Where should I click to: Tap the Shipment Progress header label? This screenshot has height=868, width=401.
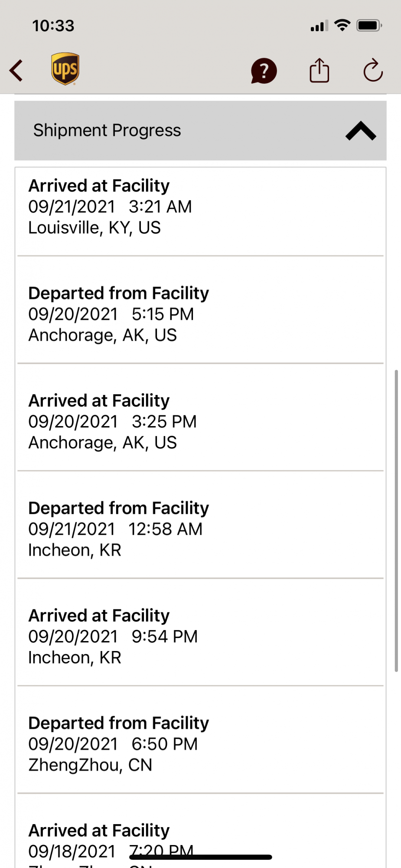[107, 130]
